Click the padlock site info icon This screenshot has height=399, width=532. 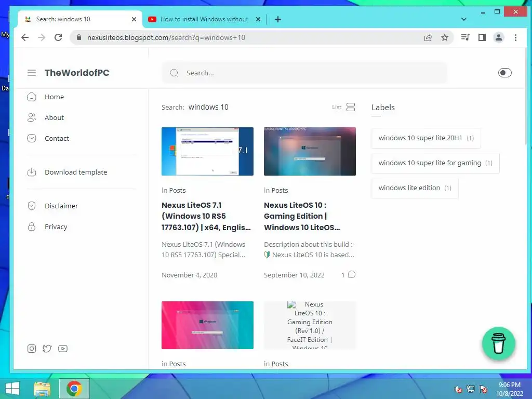(x=79, y=37)
